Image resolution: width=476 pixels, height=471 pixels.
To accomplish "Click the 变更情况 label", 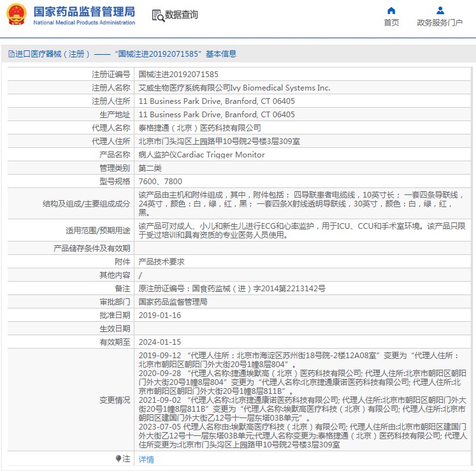I will tap(115, 400).
